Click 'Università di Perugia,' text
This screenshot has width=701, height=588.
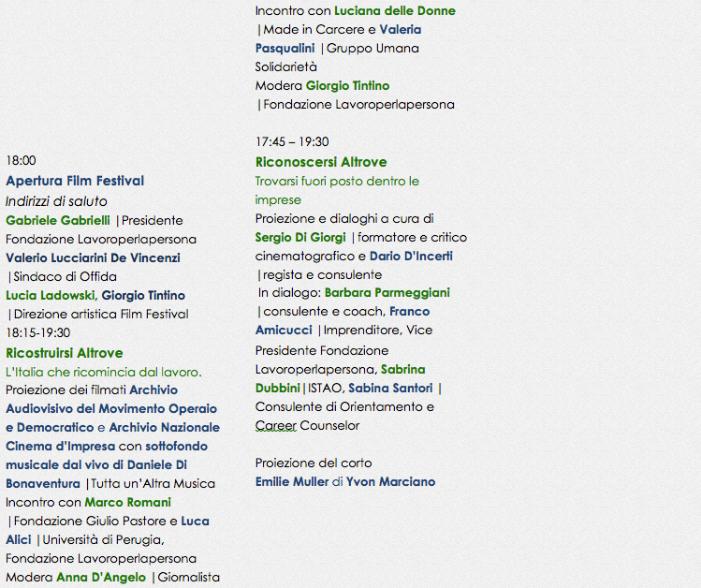point(103,540)
